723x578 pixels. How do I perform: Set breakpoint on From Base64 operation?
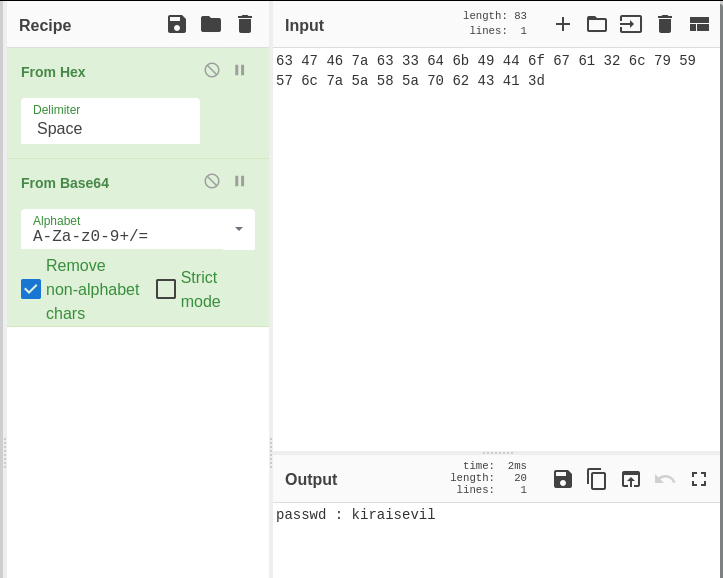pyautogui.click(x=240, y=181)
